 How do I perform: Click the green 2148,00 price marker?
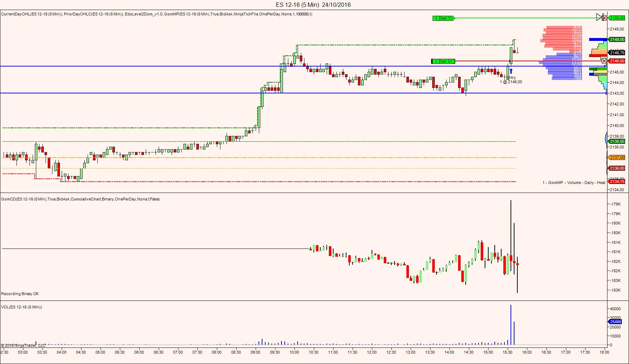[x=617, y=39]
